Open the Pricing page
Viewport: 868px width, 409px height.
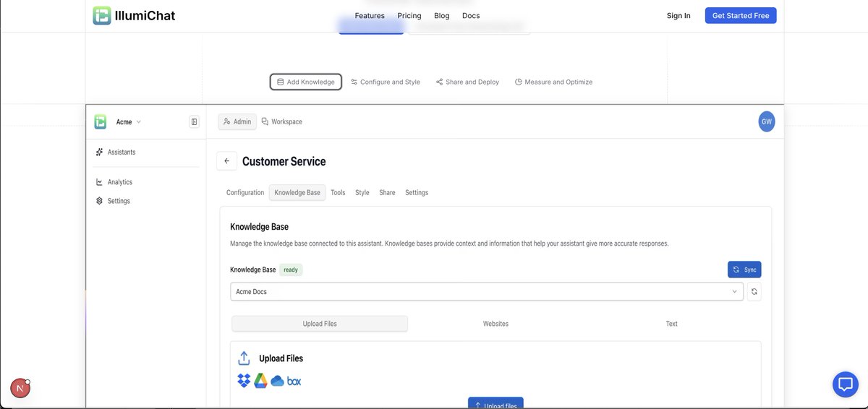(409, 15)
